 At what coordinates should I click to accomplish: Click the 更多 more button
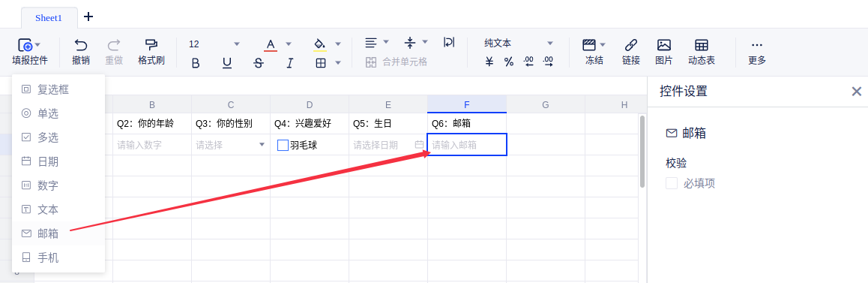click(757, 52)
